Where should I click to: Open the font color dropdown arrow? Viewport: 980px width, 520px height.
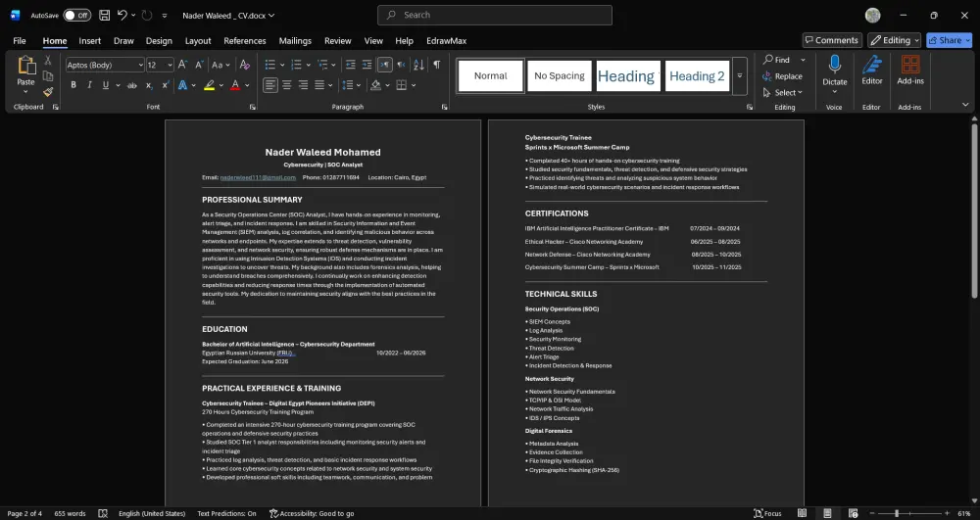[247, 85]
